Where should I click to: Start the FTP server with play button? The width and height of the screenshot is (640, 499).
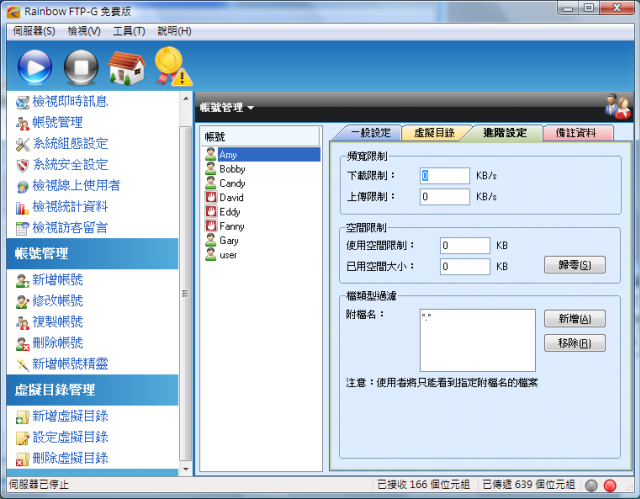(x=35, y=67)
